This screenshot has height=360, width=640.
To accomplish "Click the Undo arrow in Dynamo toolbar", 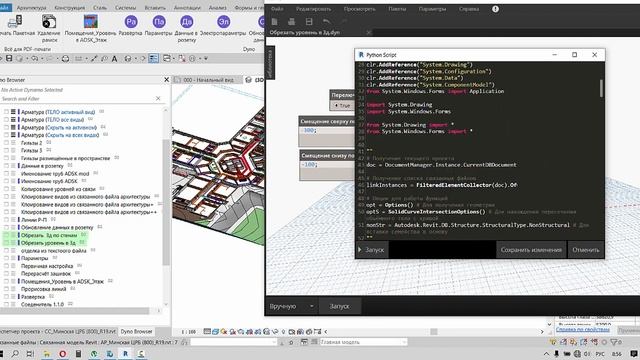I will [326, 21].
